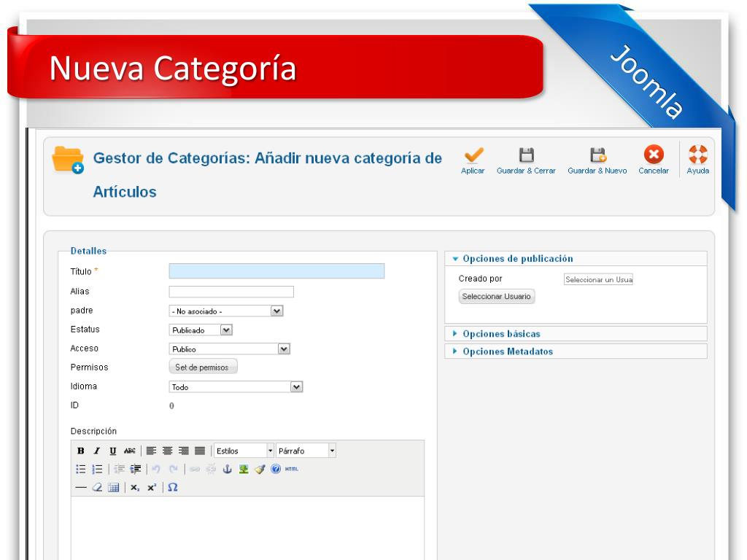Toggle underline formatting in the editor
Screen dimensions: 747x560
pyautogui.click(x=113, y=451)
